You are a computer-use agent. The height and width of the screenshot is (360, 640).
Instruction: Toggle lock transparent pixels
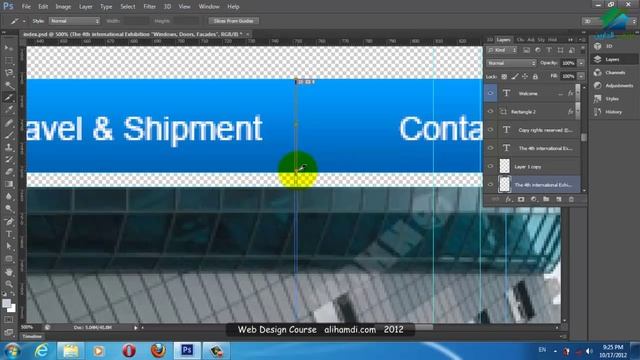tap(504, 76)
